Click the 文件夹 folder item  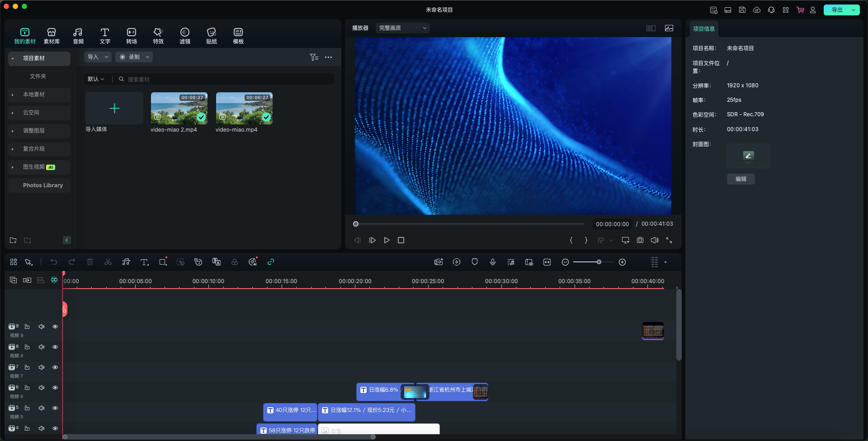(38, 76)
